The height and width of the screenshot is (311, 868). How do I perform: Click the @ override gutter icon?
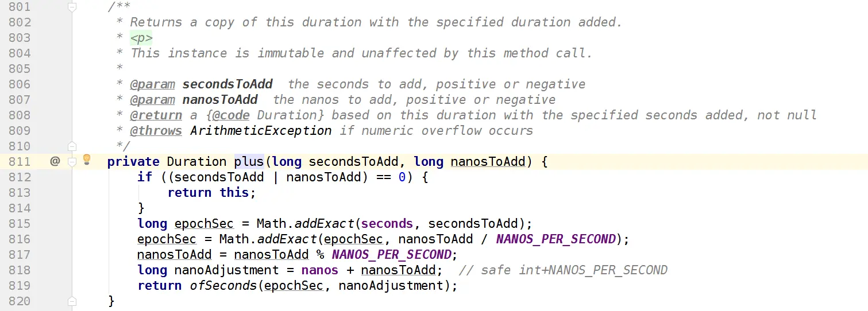pos(55,161)
